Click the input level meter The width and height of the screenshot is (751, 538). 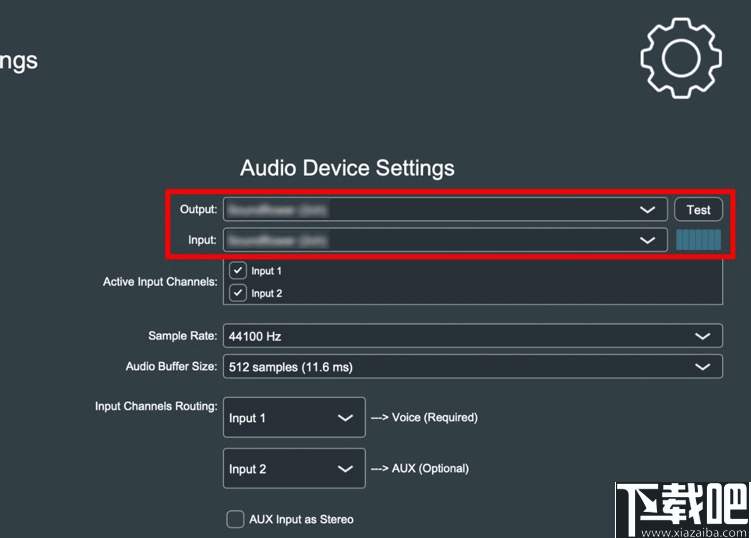pyautogui.click(x=698, y=240)
